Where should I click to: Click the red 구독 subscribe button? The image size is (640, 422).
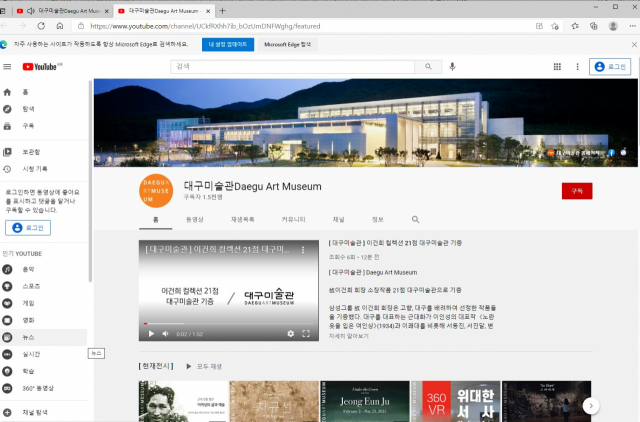coord(577,191)
